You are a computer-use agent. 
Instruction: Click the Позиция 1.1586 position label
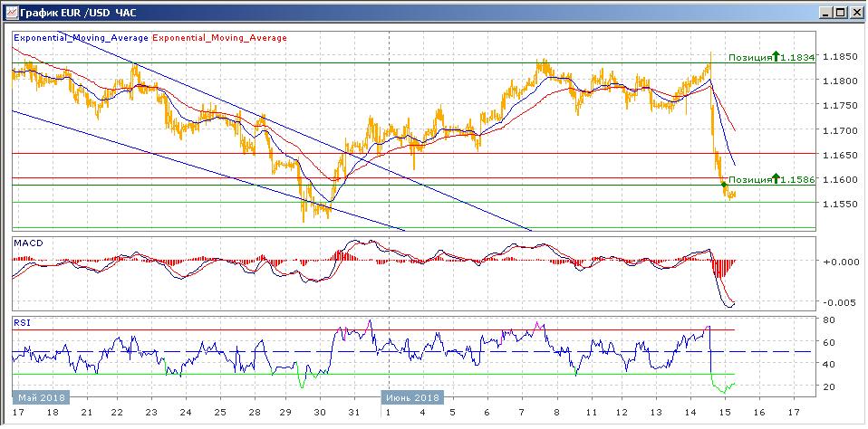772,179
